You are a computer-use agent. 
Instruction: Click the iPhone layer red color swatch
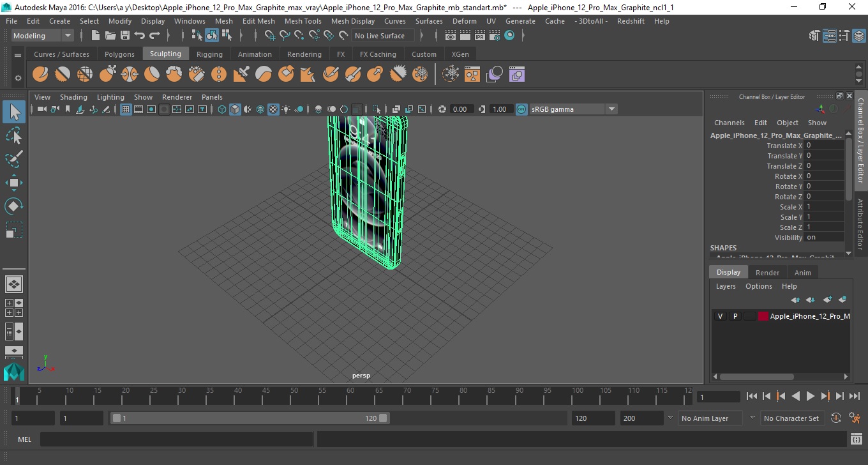click(763, 316)
